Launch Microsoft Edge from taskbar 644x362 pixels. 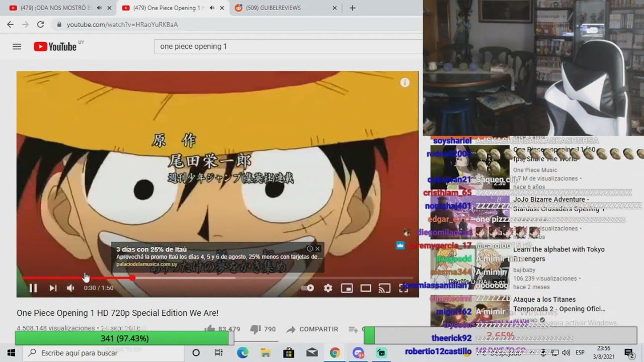[243, 353]
